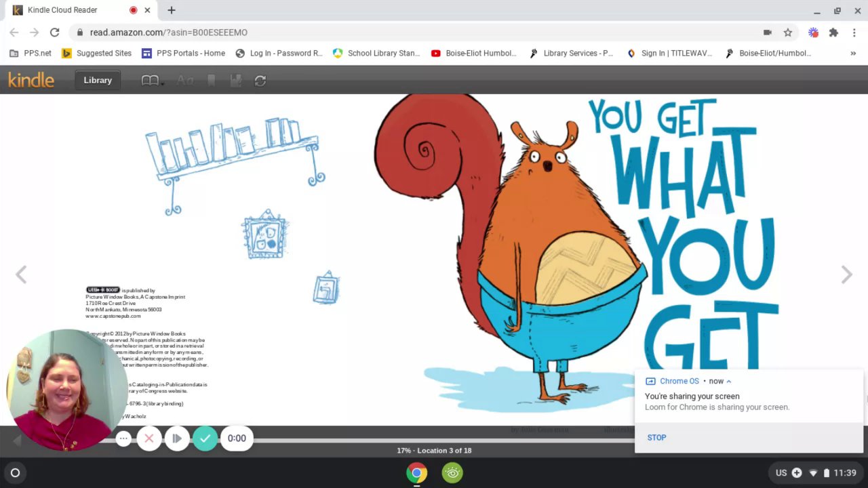Open the Suggested Sites bookmark
The image size is (868, 488).
point(96,53)
